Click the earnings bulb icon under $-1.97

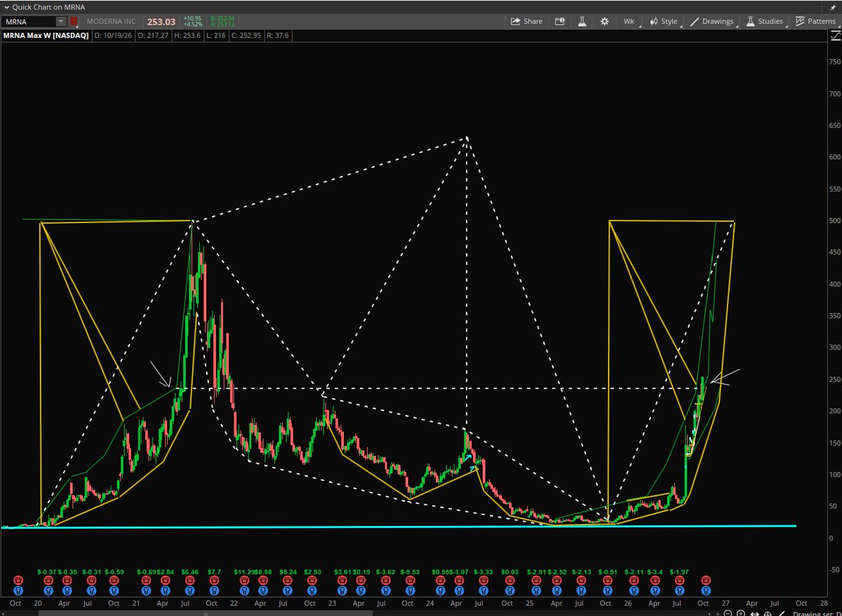(x=680, y=591)
